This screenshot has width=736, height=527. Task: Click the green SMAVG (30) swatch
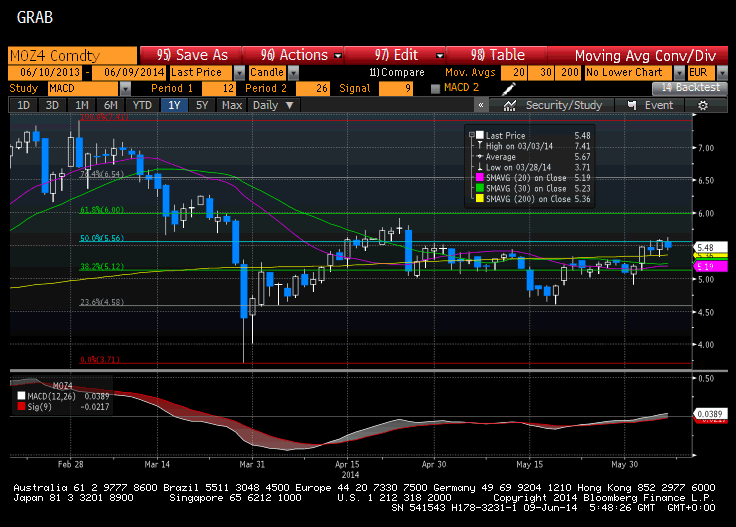point(480,188)
